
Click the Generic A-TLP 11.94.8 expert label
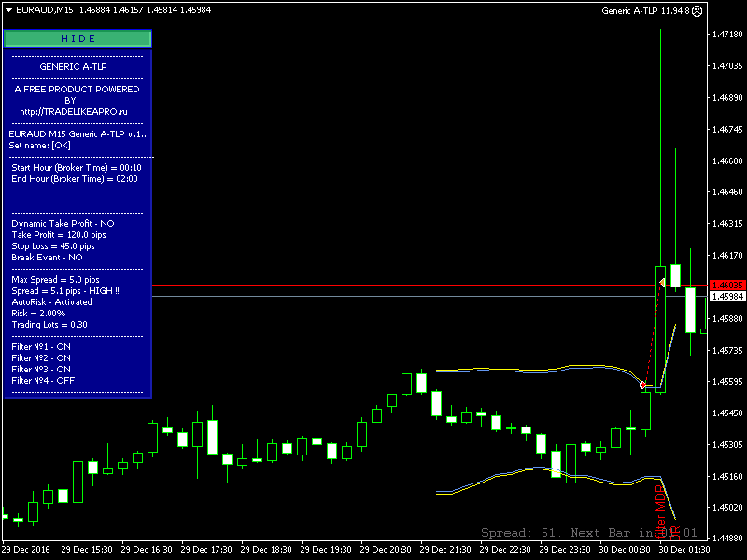(x=645, y=11)
